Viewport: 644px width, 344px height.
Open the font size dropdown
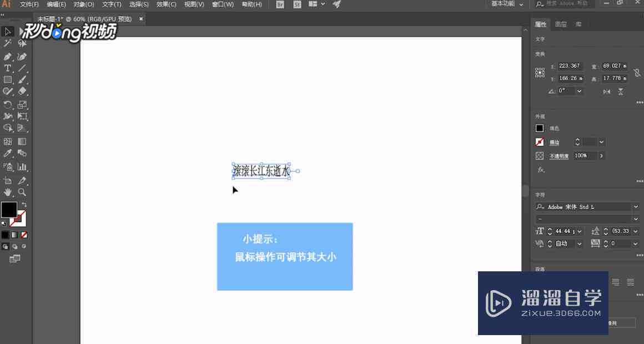click(580, 231)
